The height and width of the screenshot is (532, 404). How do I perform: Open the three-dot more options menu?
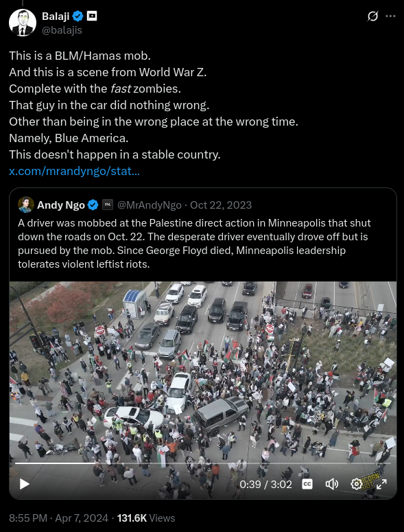click(x=390, y=16)
